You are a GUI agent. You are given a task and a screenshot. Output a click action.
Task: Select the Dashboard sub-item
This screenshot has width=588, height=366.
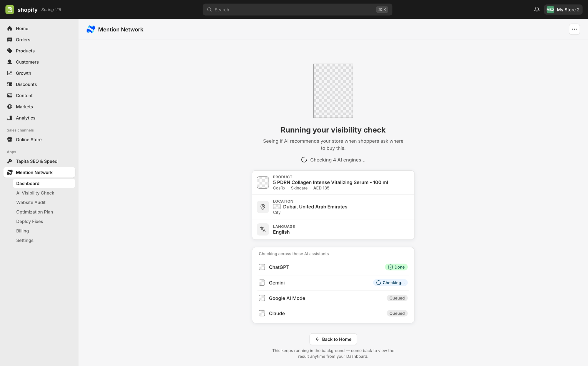coord(44,184)
